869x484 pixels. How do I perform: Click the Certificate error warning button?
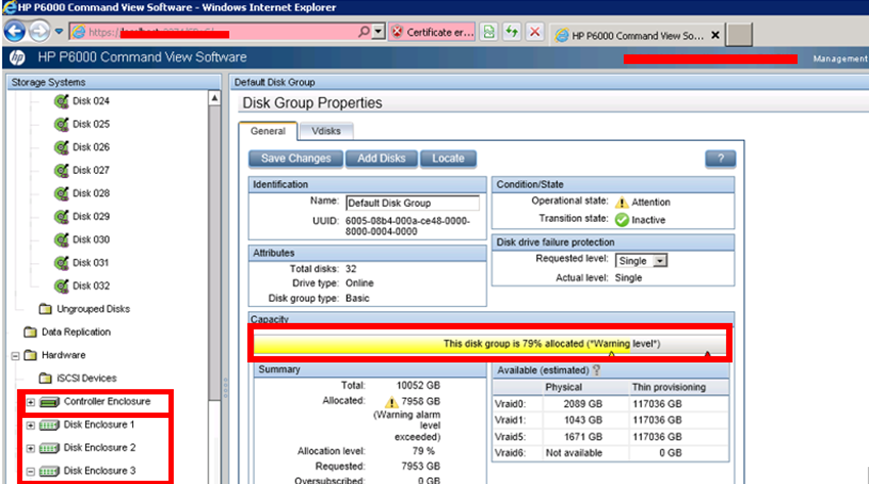(x=432, y=32)
